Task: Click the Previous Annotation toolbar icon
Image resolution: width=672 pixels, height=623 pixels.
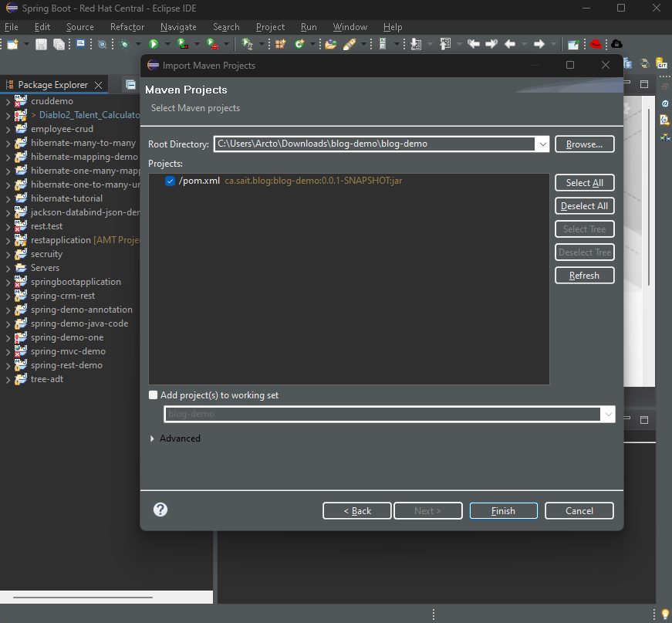Action: (x=446, y=44)
